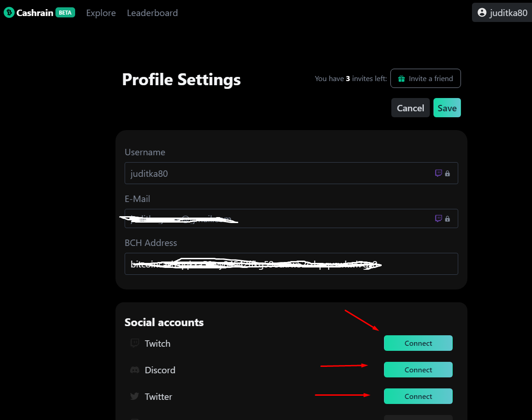This screenshot has width=532, height=420.
Task: Connect the Twitter account
Action: (x=418, y=396)
